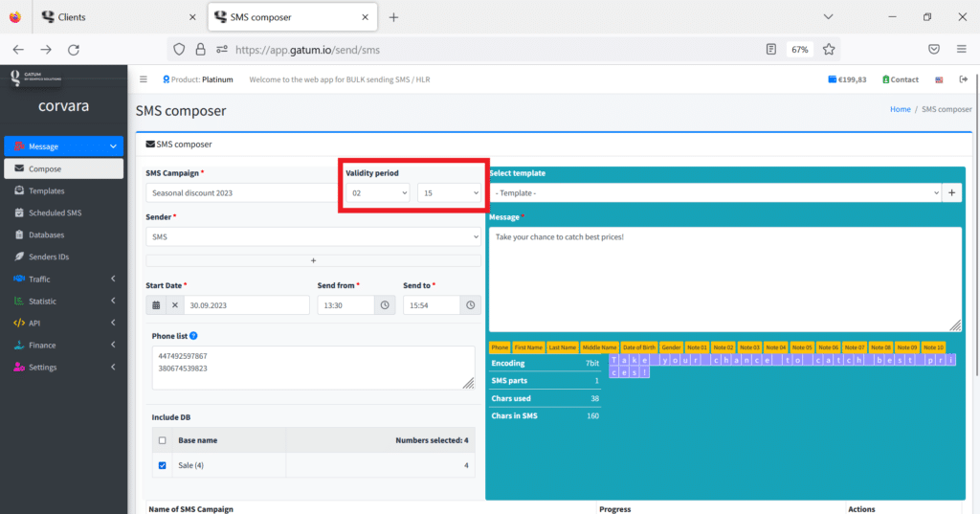The width and height of the screenshot is (980, 514).
Task: Clear start date with the X icon
Action: tap(174, 305)
